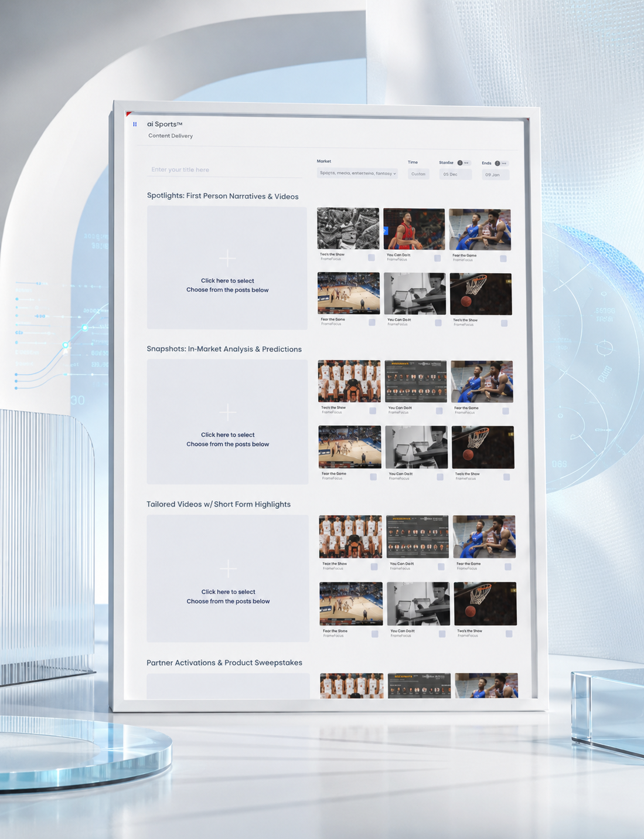Select the team photo thumbnail in Snapshots

click(x=349, y=382)
